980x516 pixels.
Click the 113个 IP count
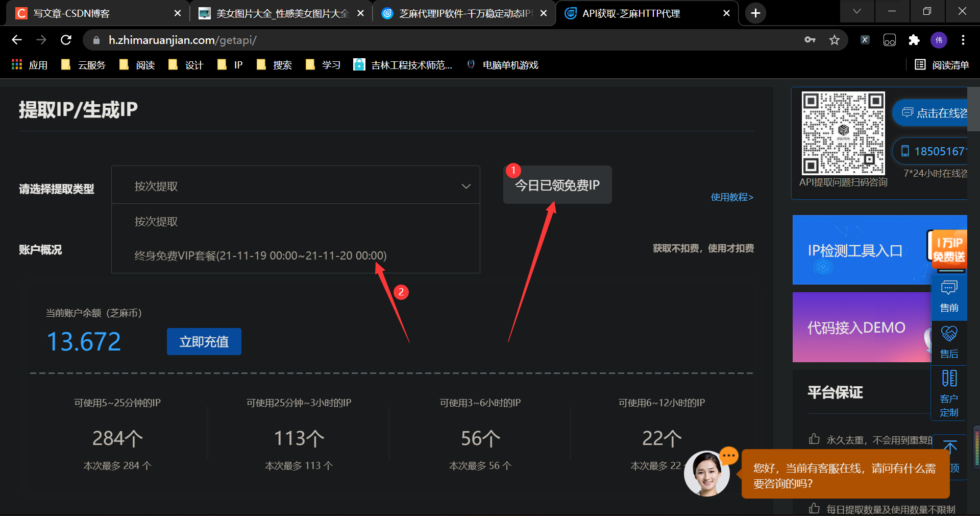point(299,438)
